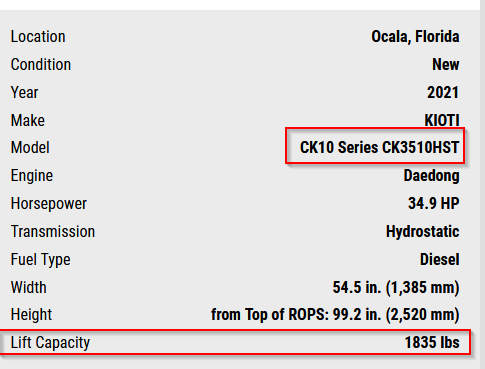This screenshot has width=485, height=369.
Task: Click the 34.9 HP horsepower value
Action: tap(434, 203)
